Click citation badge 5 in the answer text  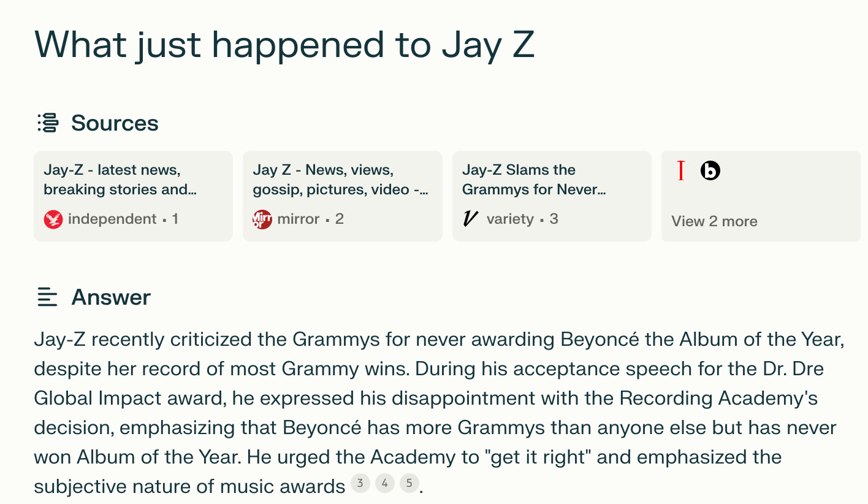pyautogui.click(x=409, y=483)
